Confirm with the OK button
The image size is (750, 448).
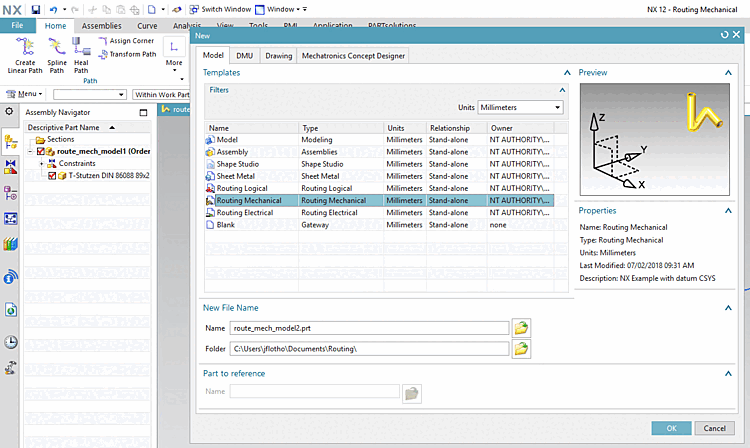point(671,428)
